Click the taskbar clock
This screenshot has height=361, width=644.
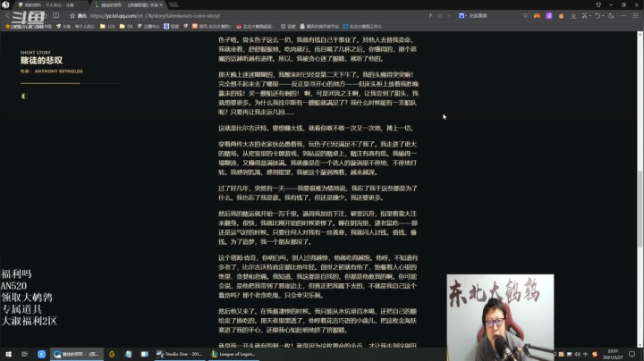[613, 354]
